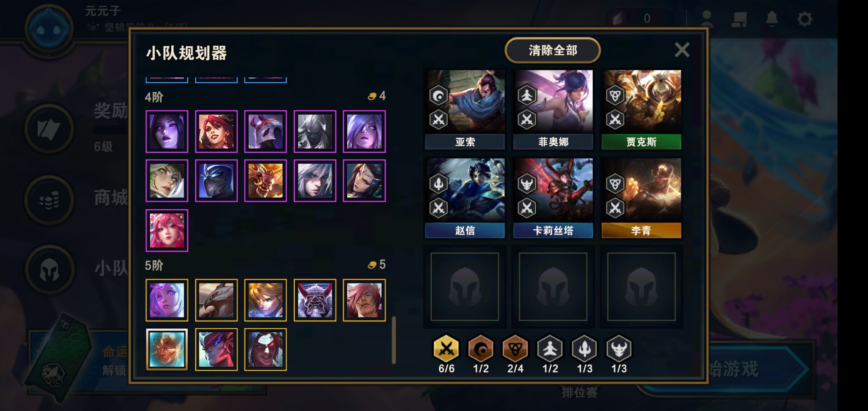Close the 小队规划器 planner dialog

click(682, 50)
